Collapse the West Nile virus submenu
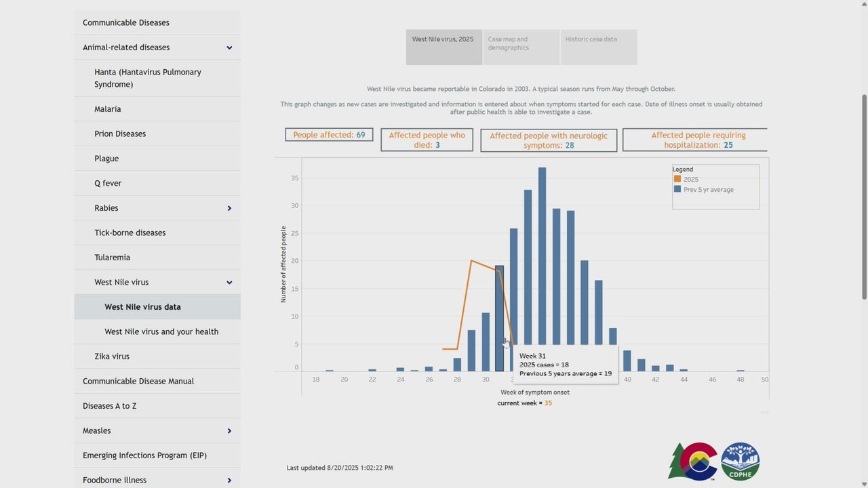 coord(229,283)
